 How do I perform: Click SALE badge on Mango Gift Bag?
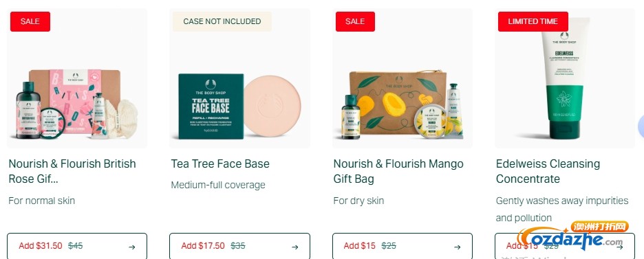[x=355, y=22]
